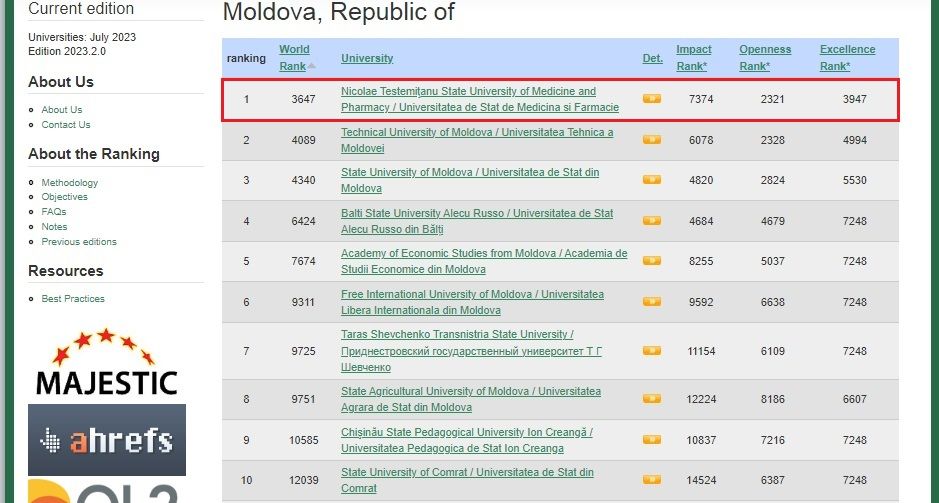Click details icon for Free International University

tap(652, 302)
